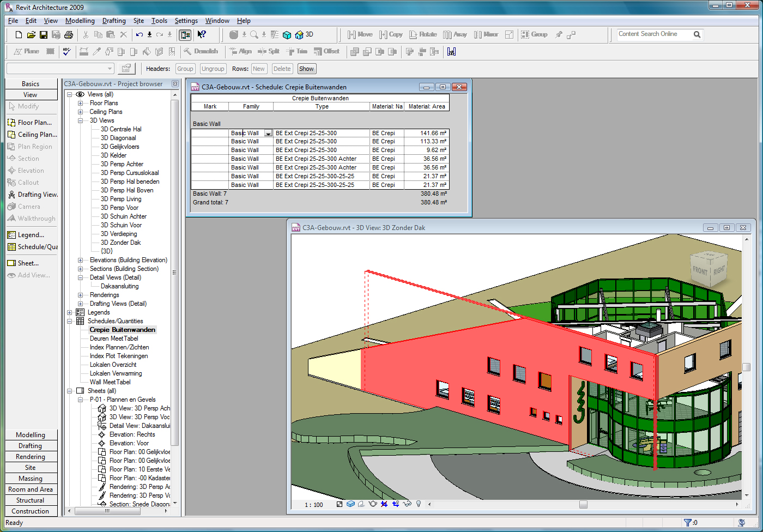The image size is (763, 532).
Task: Click the Detail Level icon in view bar
Action: [340, 504]
